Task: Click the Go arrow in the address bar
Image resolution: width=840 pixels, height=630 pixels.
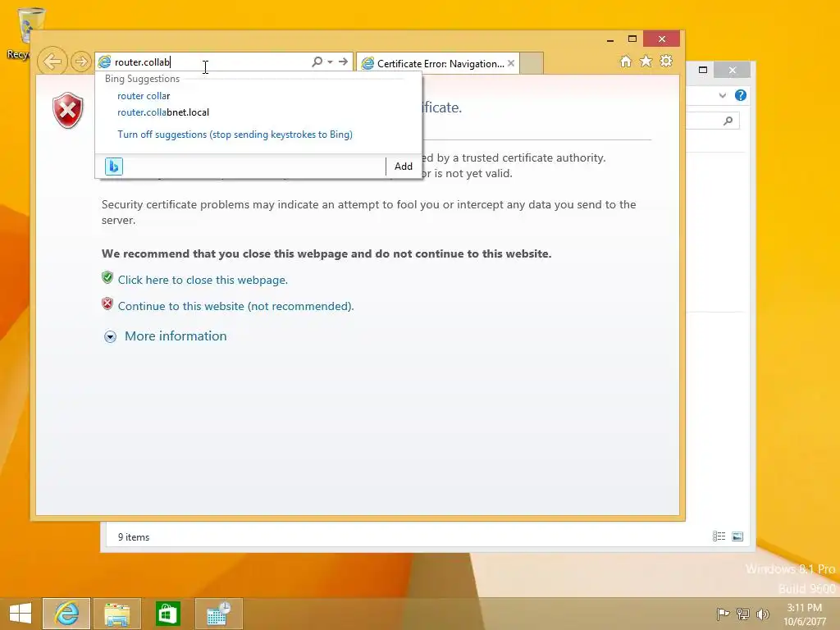Action: click(344, 62)
